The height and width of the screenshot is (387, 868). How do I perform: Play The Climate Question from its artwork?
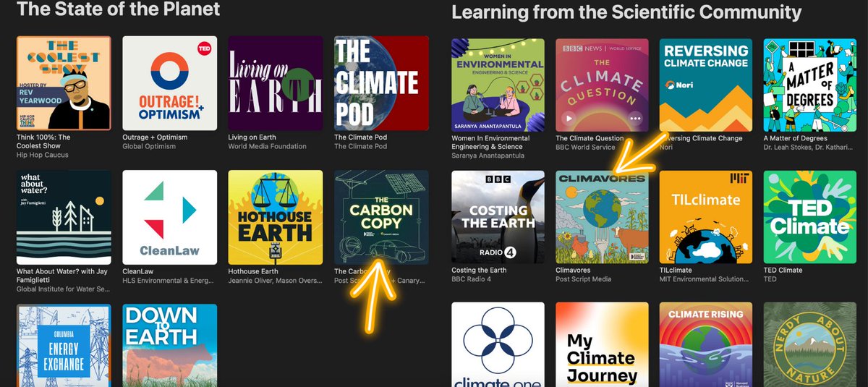569,118
